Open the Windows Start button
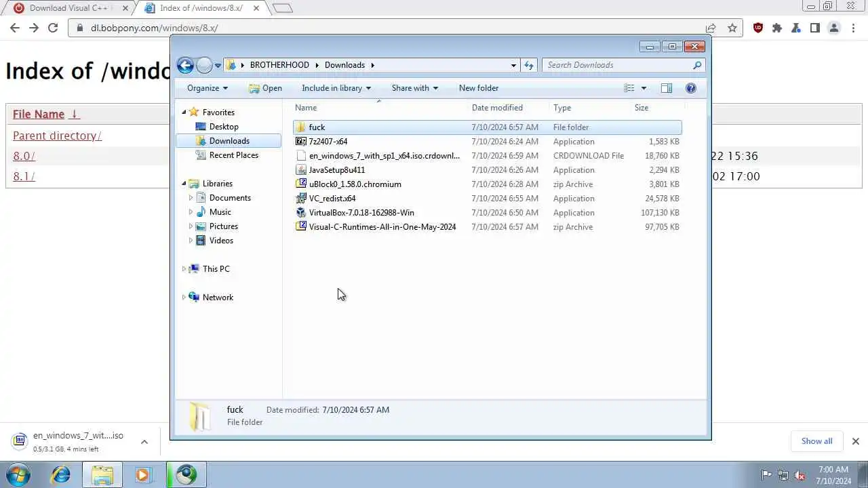The image size is (868, 488). tap(18, 474)
